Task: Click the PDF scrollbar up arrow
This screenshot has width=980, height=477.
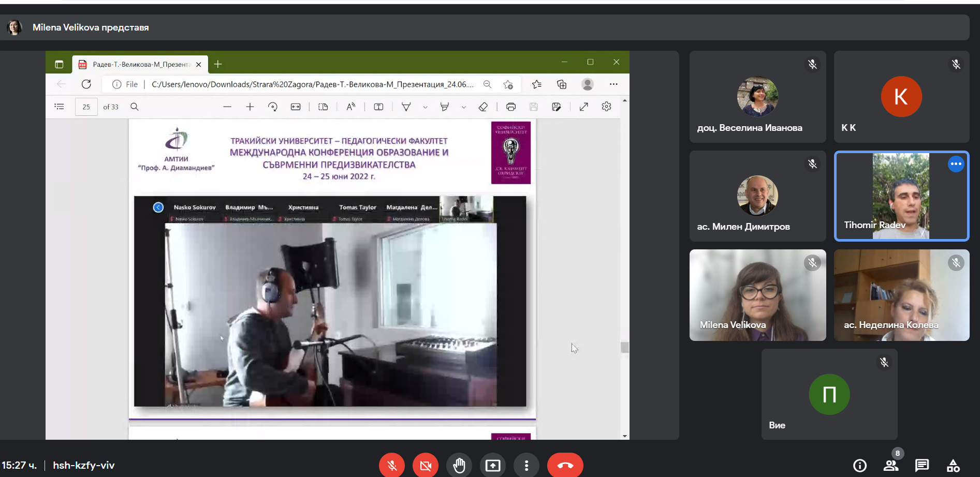Action: (625, 100)
